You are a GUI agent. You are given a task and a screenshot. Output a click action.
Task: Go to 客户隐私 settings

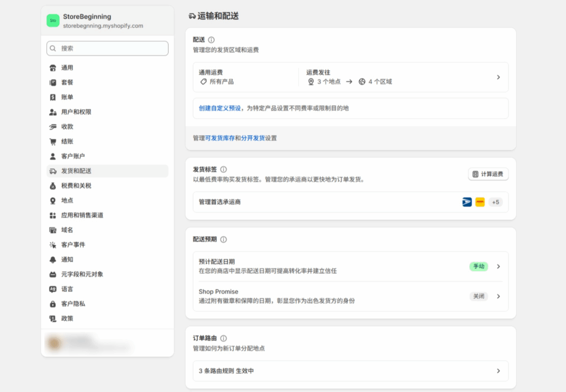(73, 304)
